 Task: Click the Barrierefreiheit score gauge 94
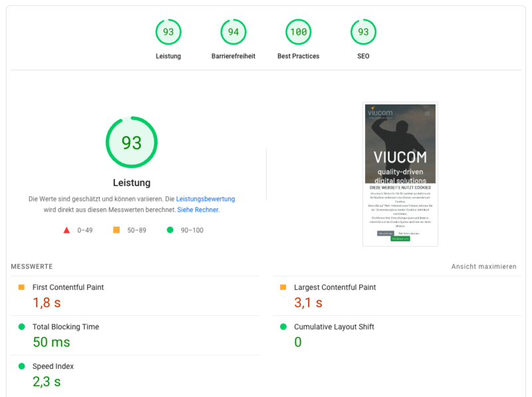tap(233, 32)
